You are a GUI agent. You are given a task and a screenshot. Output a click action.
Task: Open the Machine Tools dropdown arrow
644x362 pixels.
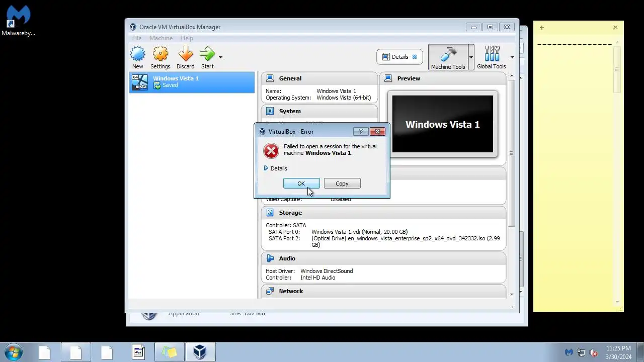[x=471, y=57]
